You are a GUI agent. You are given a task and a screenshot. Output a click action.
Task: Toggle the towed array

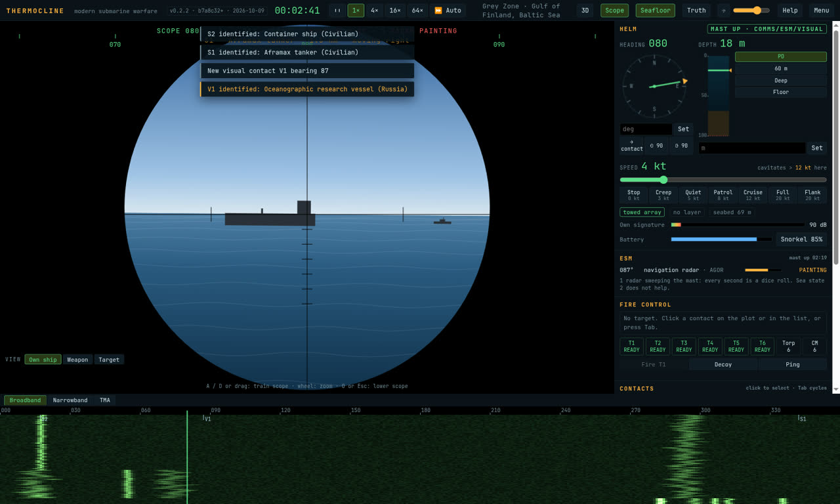pyautogui.click(x=642, y=212)
